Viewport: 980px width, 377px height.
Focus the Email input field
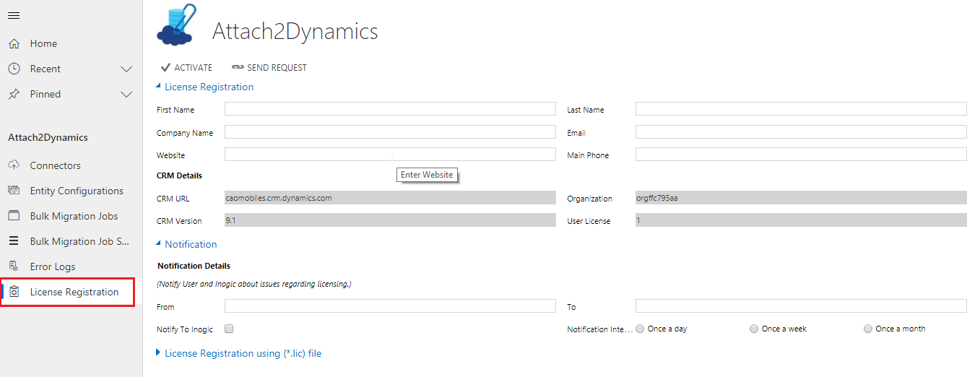[x=801, y=132]
